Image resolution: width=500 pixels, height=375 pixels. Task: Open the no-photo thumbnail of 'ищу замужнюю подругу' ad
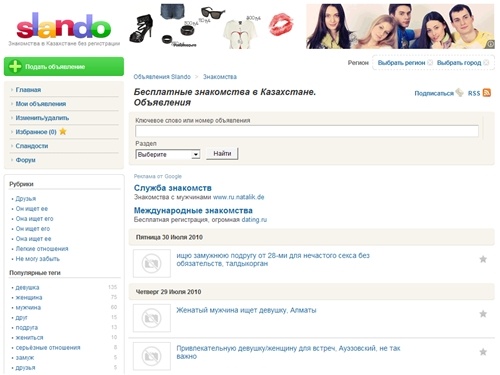click(x=152, y=263)
